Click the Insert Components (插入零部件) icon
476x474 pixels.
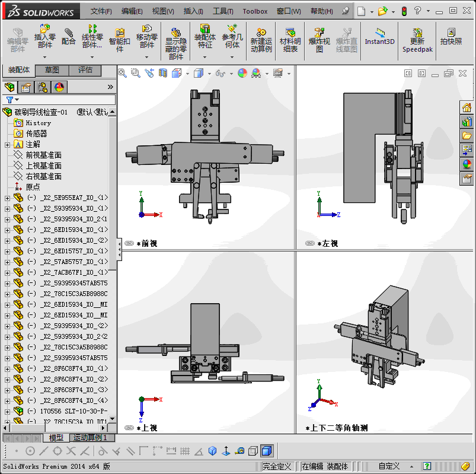coord(45,36)
